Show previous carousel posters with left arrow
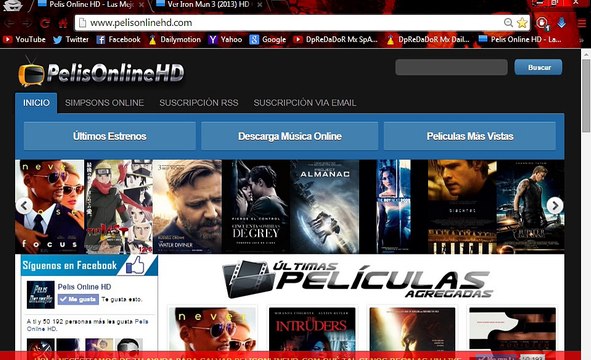The image size is (591, 360). click(x=24, y=206)
